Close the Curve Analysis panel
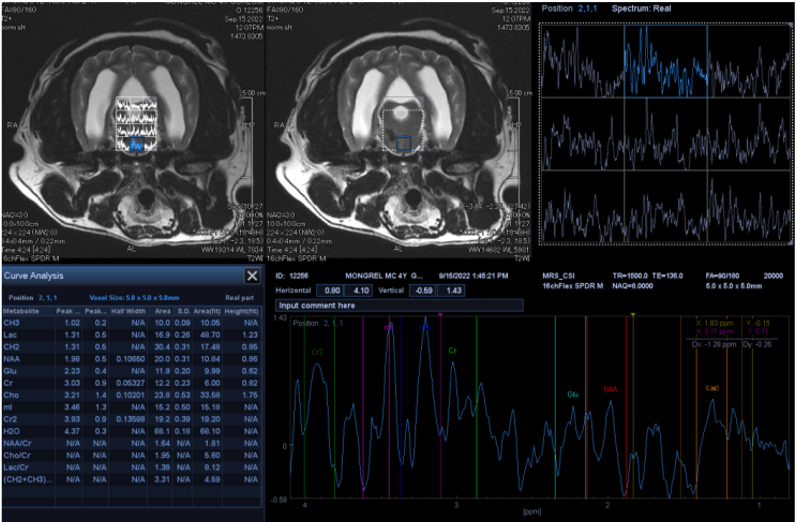This screenshot has height=522, width=797. pos(252,275)
